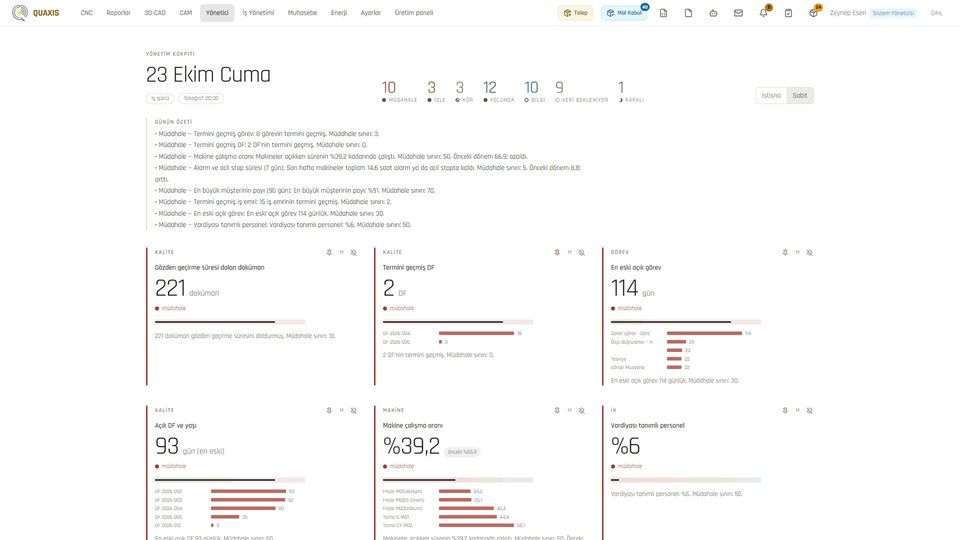Click the fotoğraf 20:30 chip

[201, 98]
